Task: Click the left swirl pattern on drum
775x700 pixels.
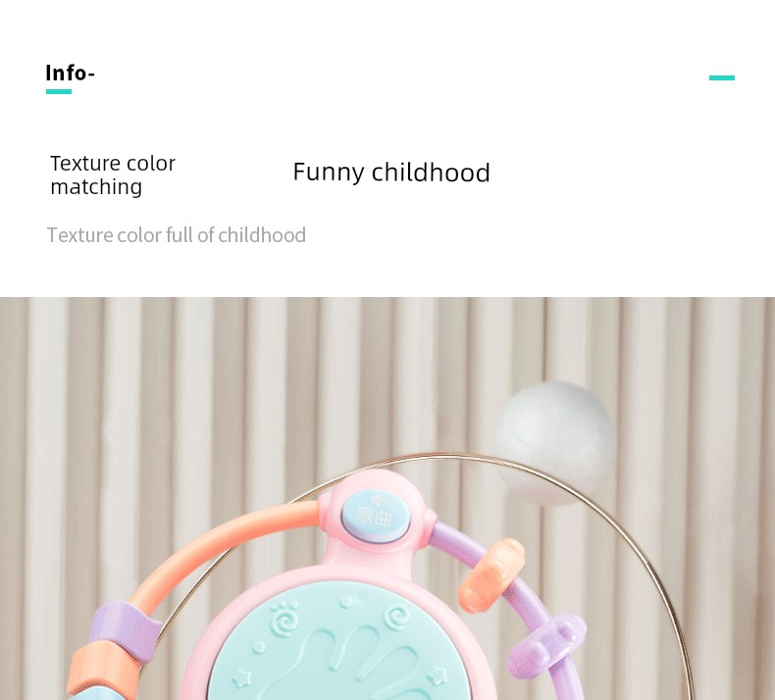Action: coord(284,621)
